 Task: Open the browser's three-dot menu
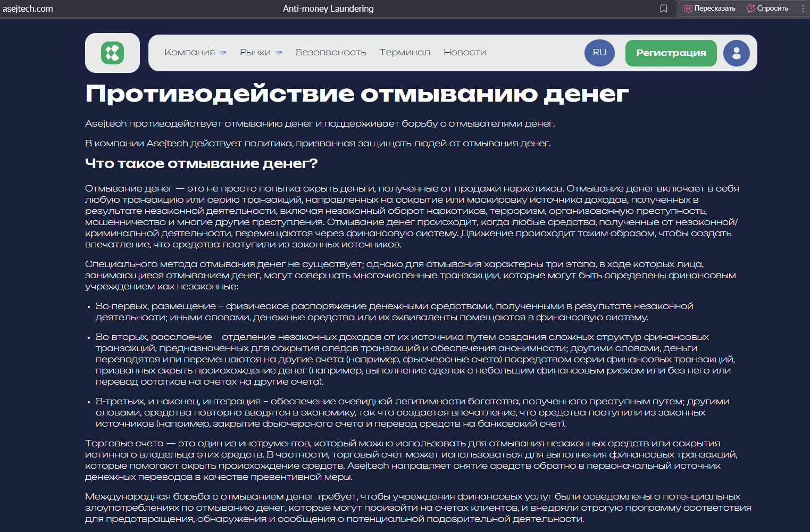(803, 9)
